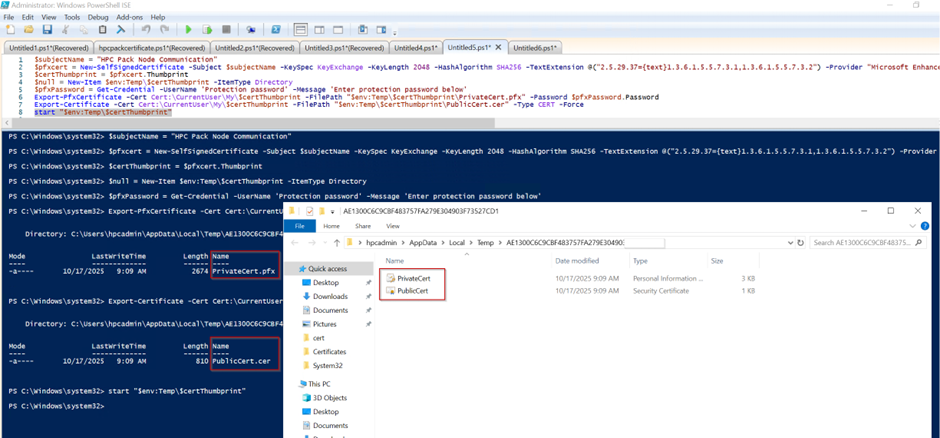Click the New script toolbar icon
Viewport: 940px width, 438px height.
pyautogui.click(x=9, y=30)
